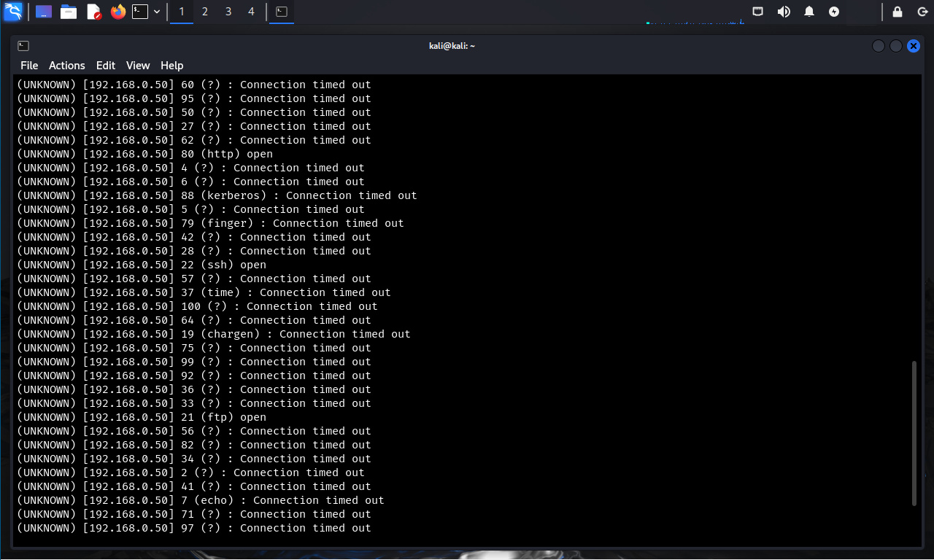The image size is (934, 560).
Task: Launch the file manager from panel
Action: tap(69, 12)
